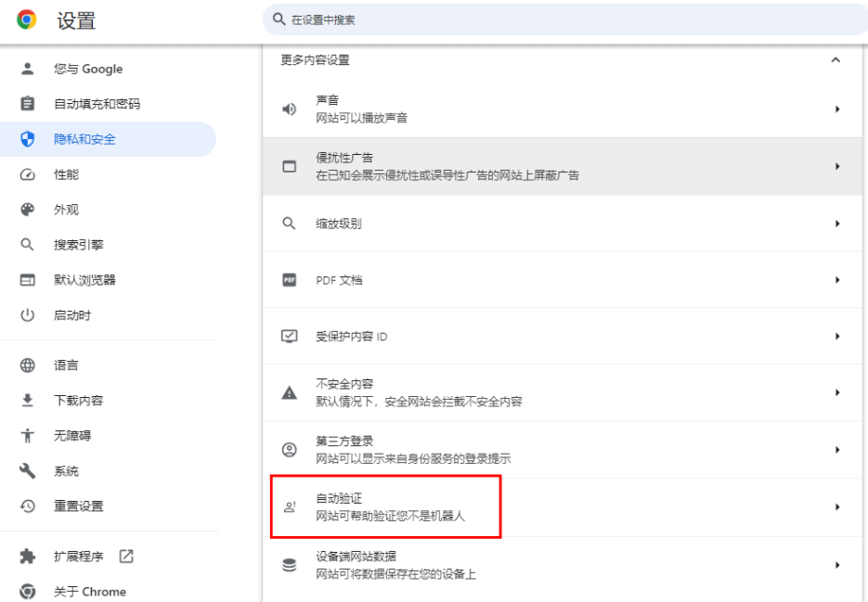868x602 pixels.
Task: Click 网站可以显示来自身份服务的登录提示 text
Action: pyautogui.click(x=413, y=458)
